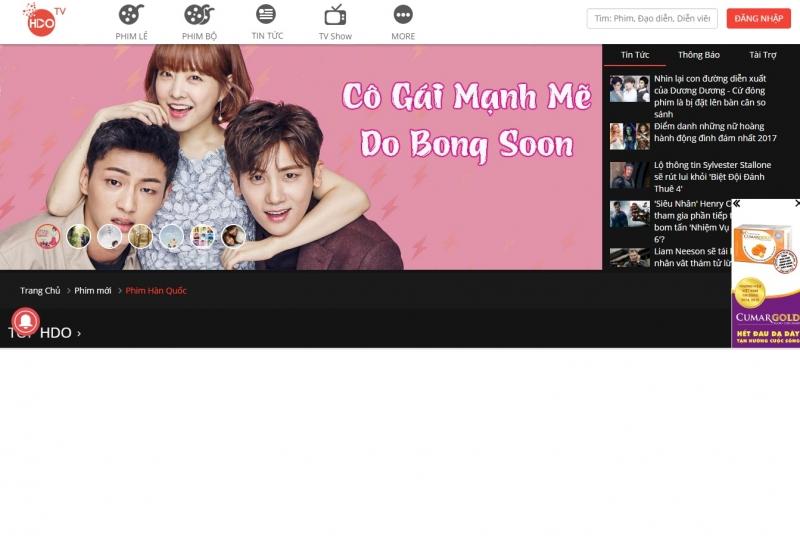Screen dimensions: 800x536
Task: Expand the MORE menu
Action: coord(403,15)
